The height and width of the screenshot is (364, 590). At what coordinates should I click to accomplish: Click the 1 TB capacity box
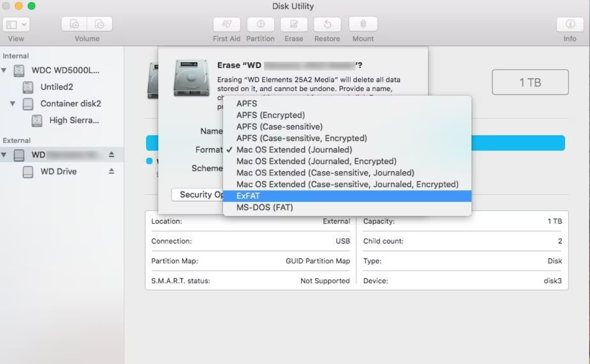(530, 82)
